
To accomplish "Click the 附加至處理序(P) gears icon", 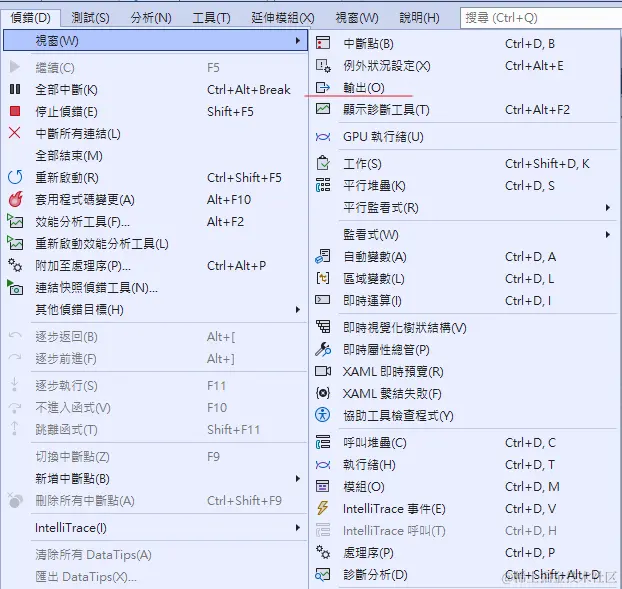I will click(15, 265).
